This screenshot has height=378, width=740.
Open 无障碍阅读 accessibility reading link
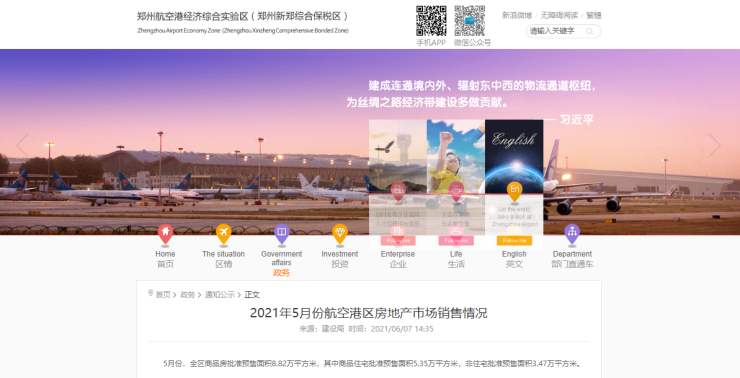pyautogui.click(x=559, y=16)
